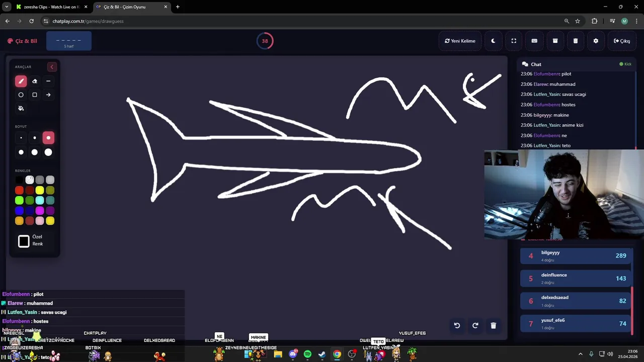Screen dimensions: 644x362
Task: Collapse the Araçlar tools panel
Action: click(51, 67)
